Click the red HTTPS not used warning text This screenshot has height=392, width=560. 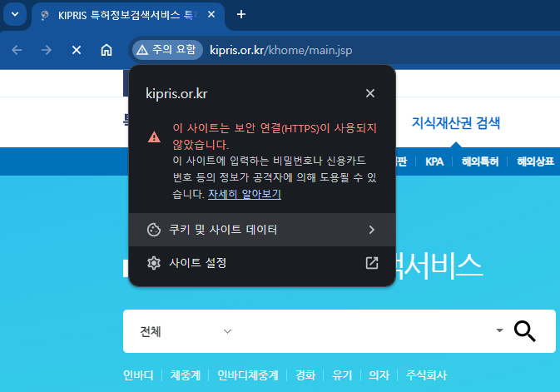pyautogui.click(x=275, y=136)
